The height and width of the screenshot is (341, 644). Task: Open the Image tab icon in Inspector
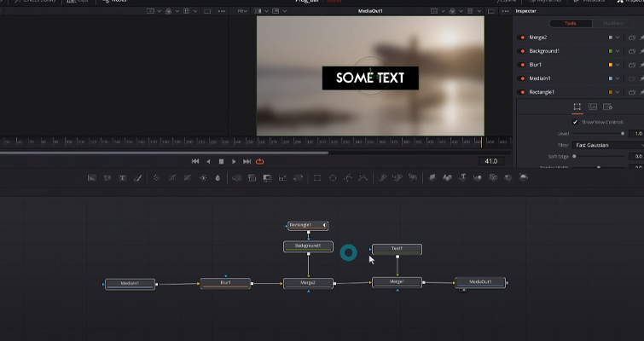(x=593, y=107)
